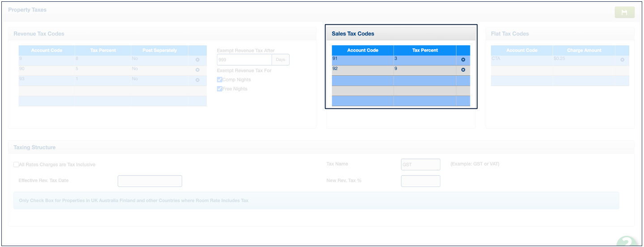The width and height of the screenshot is (644, 247).
Task: Click the save icon button at top right
Action: point(624,13)
